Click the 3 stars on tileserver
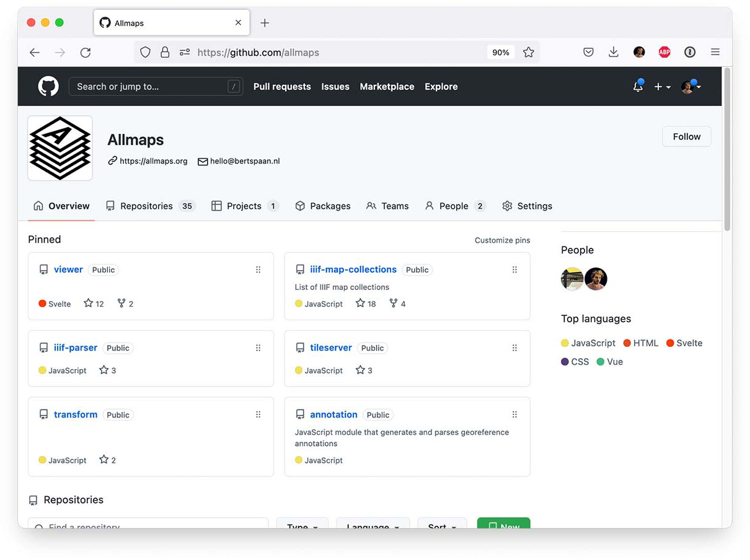Image resolution: width=750 pixels, height=560 pixels. click(x=364, y=370)
